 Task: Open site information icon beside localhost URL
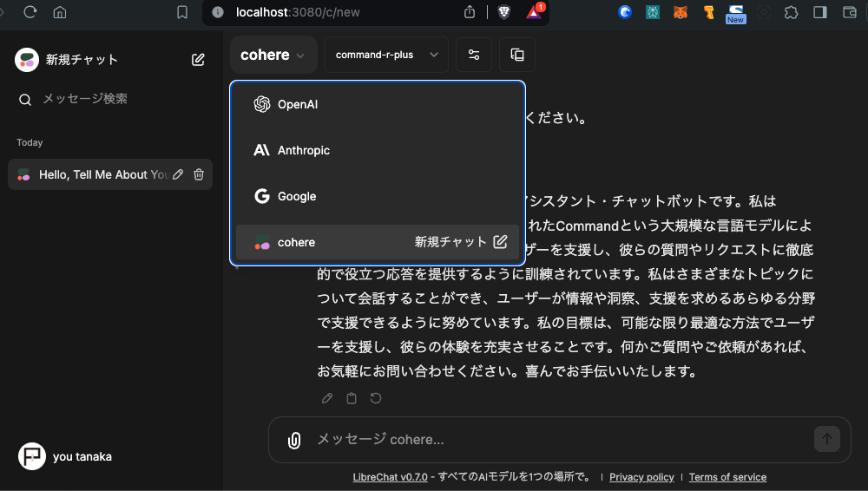pos(218,12)
